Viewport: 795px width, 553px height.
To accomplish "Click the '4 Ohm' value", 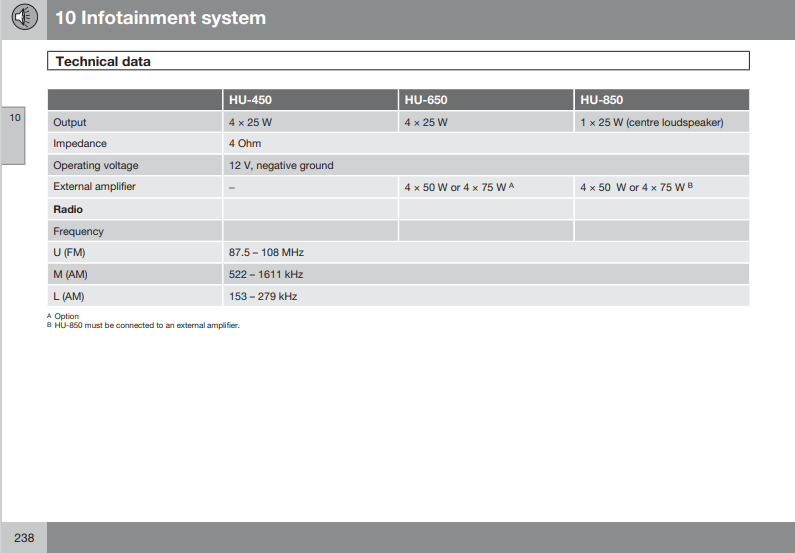I will (x=245, y=143).
